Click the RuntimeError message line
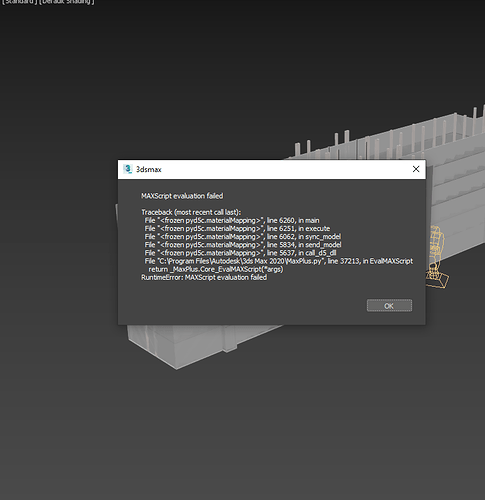 click(204, 277)
